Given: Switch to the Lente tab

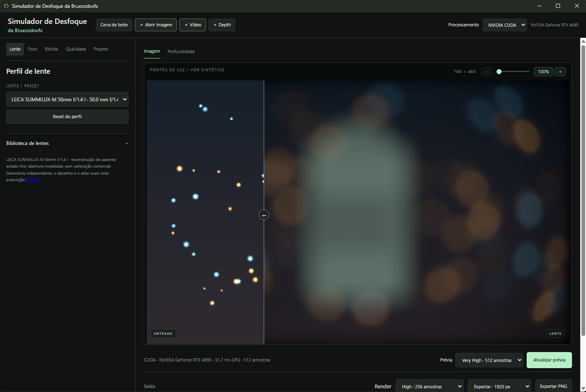Looking at the screenshot, I should coord(15,49).
